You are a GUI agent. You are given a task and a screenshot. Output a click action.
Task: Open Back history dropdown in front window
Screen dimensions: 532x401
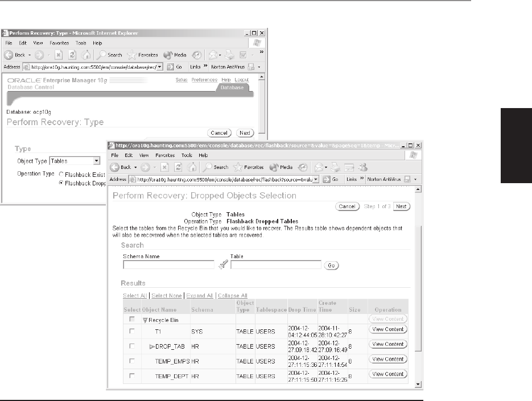(135, 167)
